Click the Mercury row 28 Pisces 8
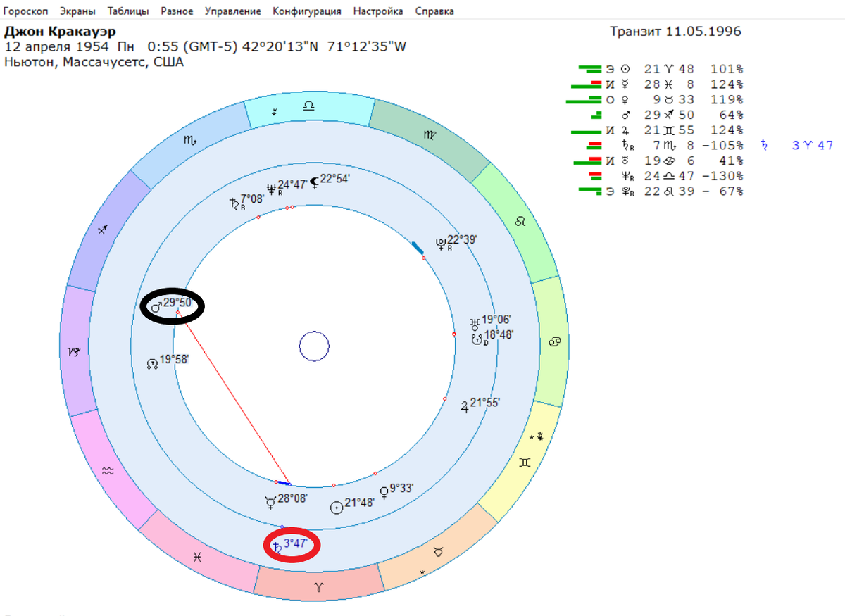The image size is (845, 616). 656,84
